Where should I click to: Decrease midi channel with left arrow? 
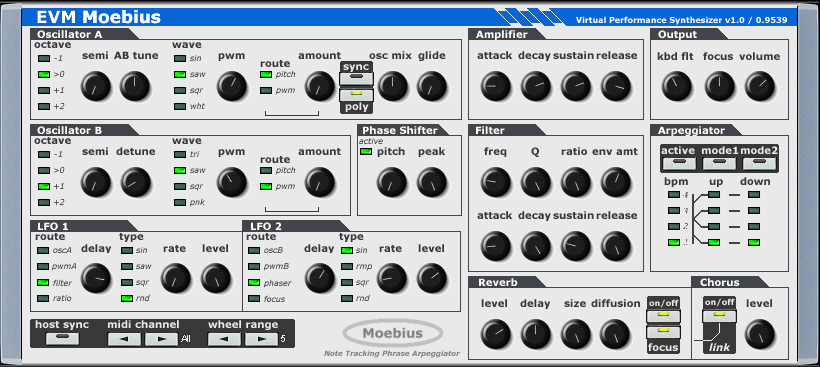click(124, 339)
